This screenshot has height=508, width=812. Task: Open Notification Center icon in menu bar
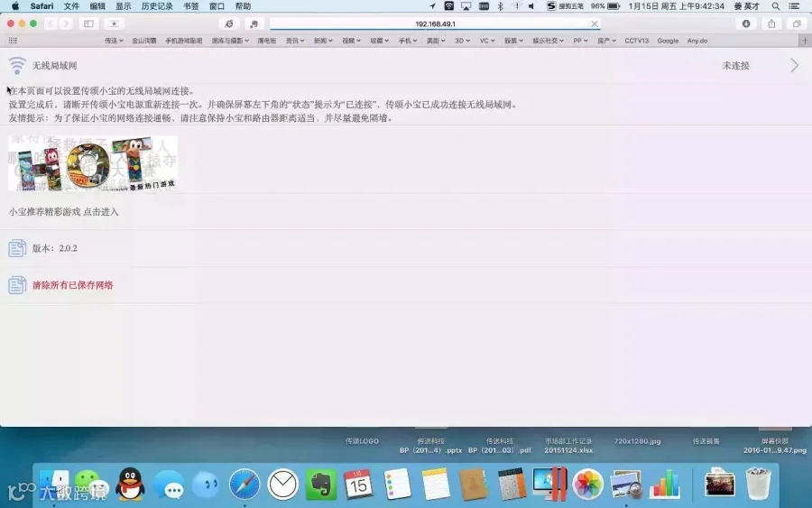[794, 6]
